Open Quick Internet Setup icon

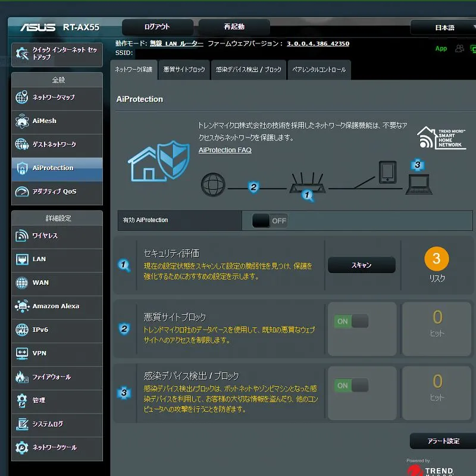click(22, 54)
